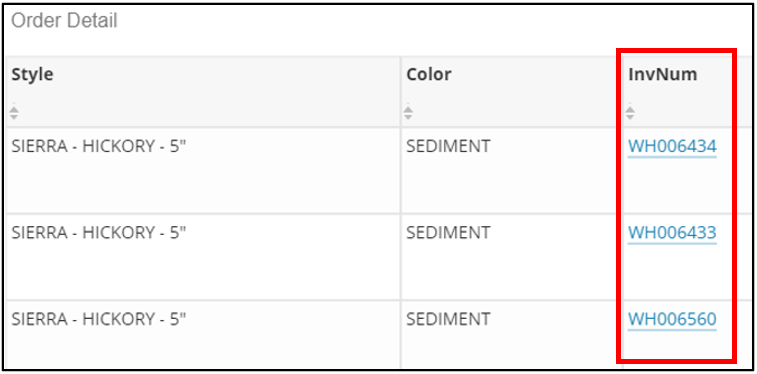Viewport: 757px width, 374px height.
Task: Click the Color column header label
Action: (429, 74)
